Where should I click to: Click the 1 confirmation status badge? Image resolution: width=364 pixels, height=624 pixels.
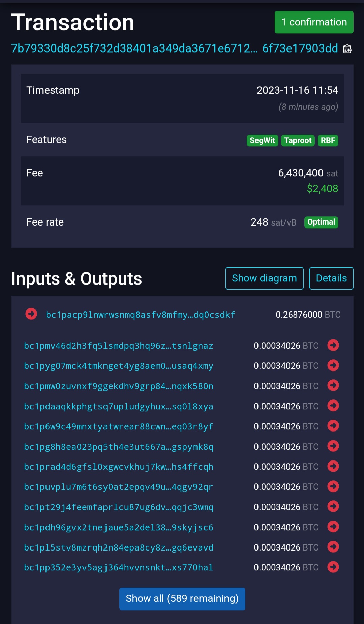[314, 22]
